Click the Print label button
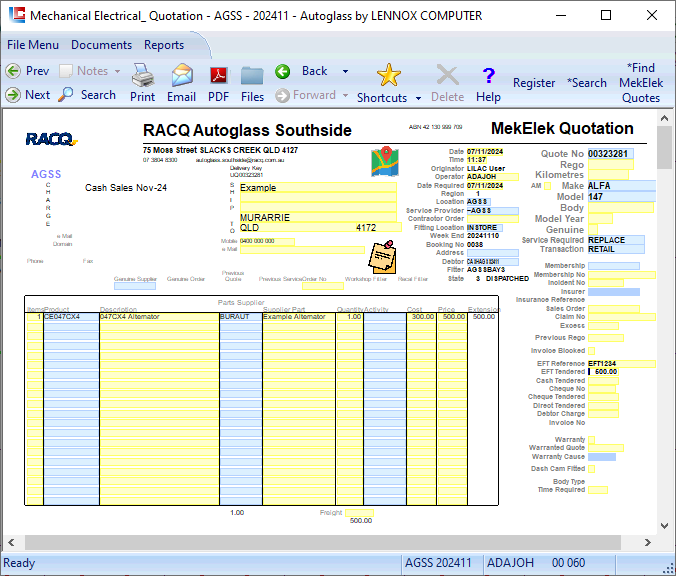Screen dimensions: 676x576 click(143, 97)
